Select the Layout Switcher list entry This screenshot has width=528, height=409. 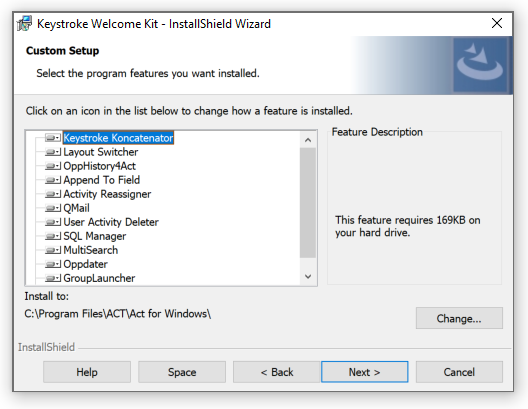[x=101, y=152]
